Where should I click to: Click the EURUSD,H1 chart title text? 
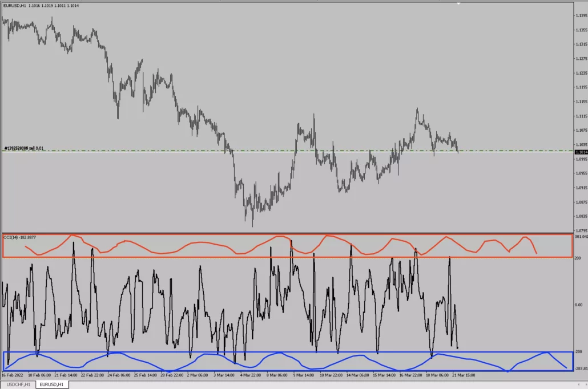(x=41, y=6)
